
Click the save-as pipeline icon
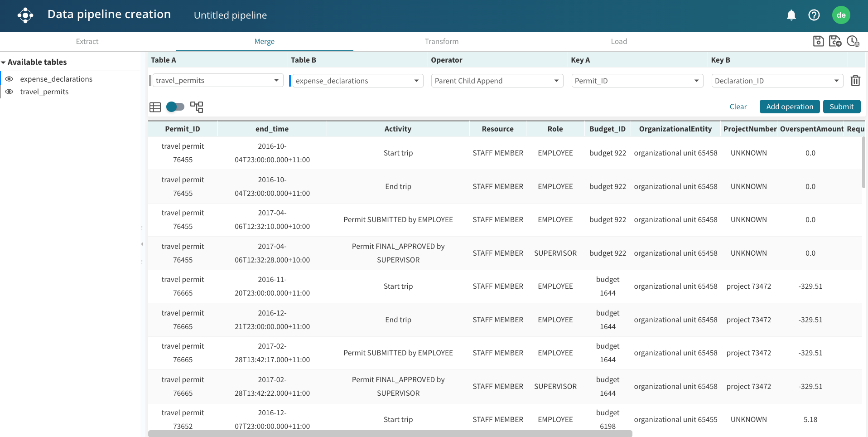click(x=835, y=41)
